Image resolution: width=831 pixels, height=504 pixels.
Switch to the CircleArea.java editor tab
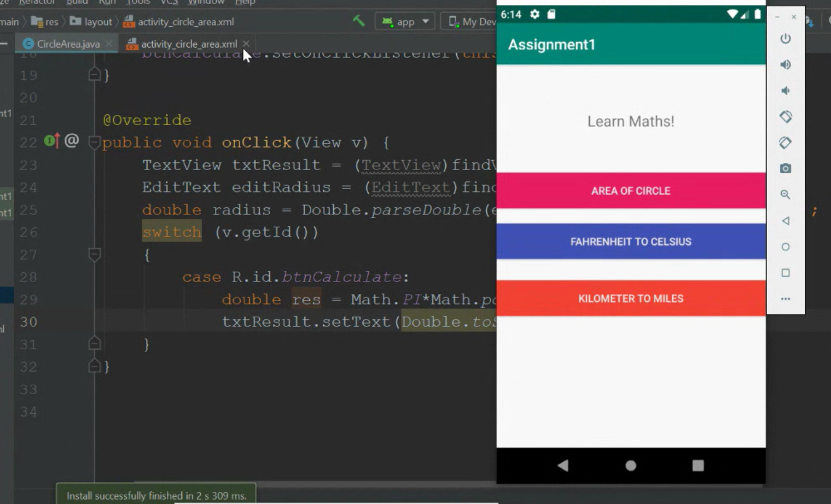click(68, 44)
